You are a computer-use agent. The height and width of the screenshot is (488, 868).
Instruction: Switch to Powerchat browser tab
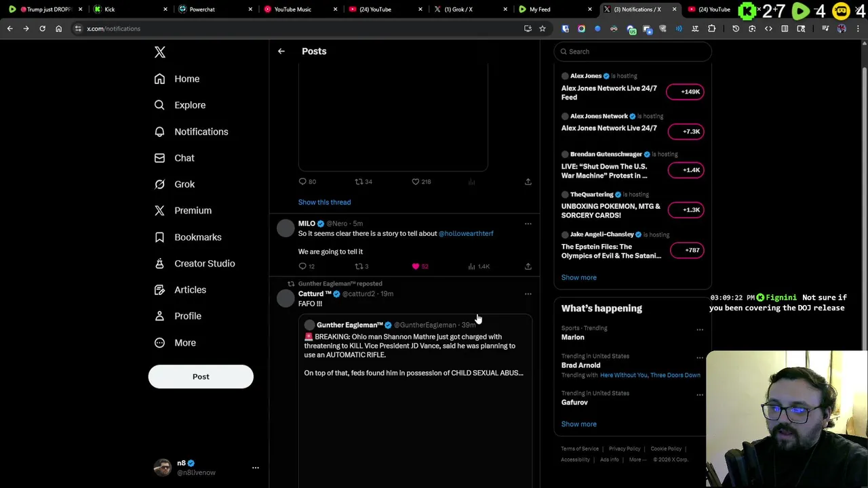[x=214, y=9]
